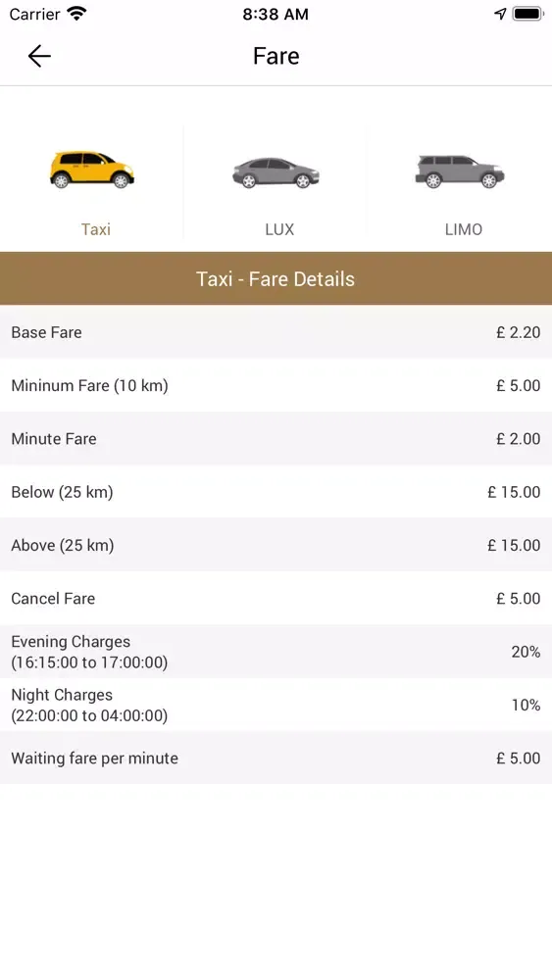Tap the Night Charges row
Image resolution: width=552 pixels, height=980 pixels.
pyautogui.click(x=276, y=705)
